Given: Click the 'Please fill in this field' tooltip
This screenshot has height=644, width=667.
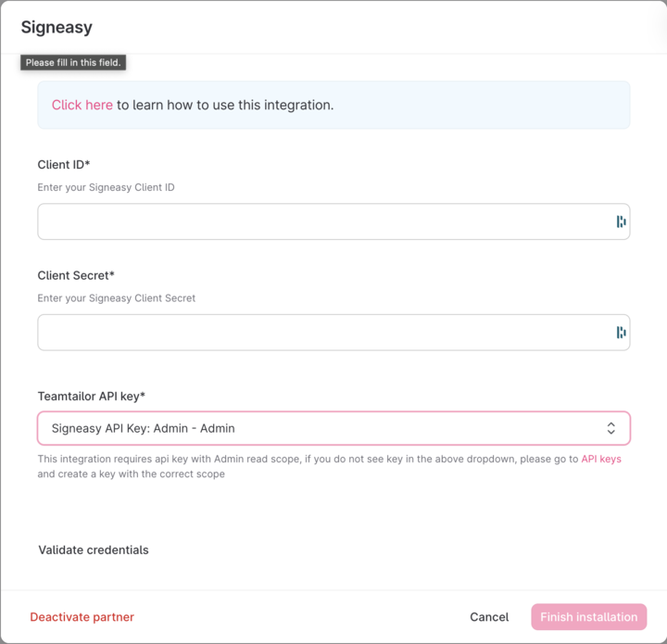Looking at the screenshot, I should [x=73, y=62].
